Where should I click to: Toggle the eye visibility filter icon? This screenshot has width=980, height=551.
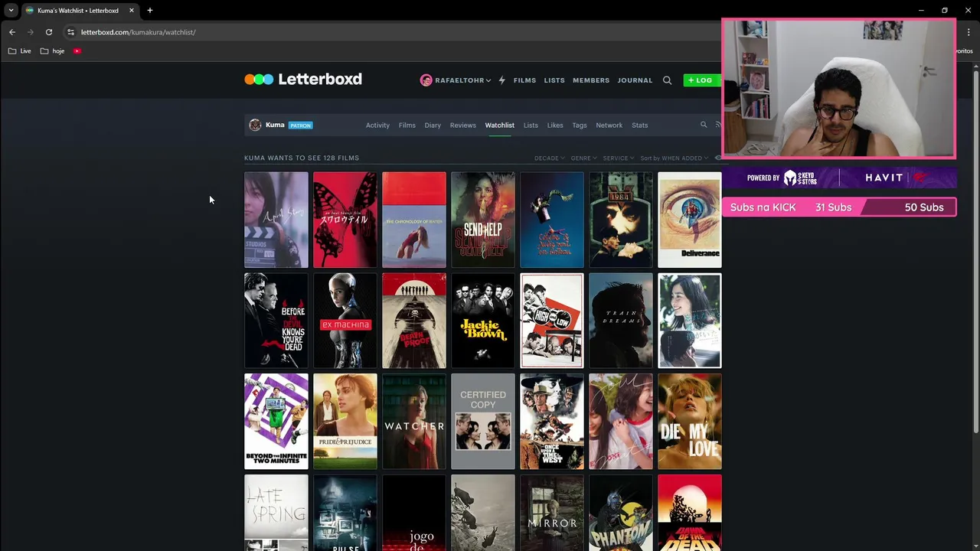tap(717, 158)
